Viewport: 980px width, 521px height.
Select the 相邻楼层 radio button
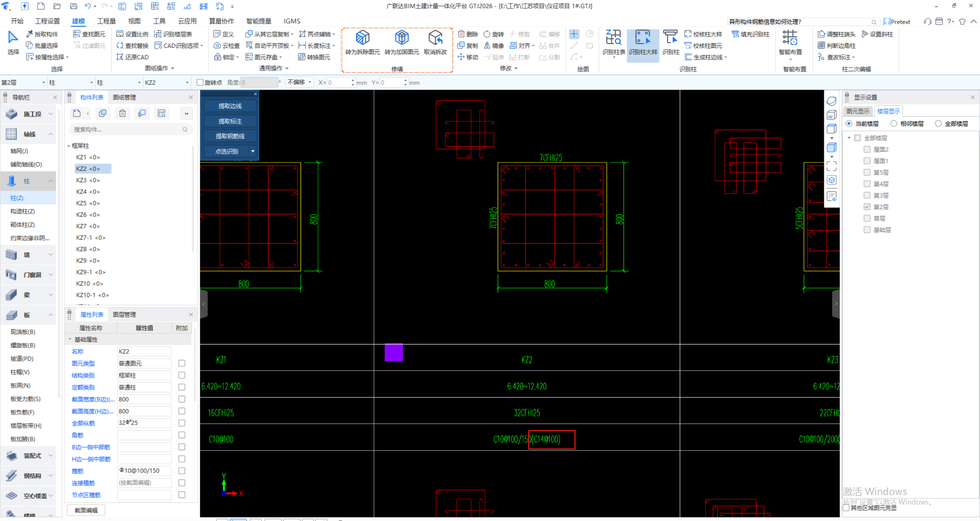tap(893, 124)
